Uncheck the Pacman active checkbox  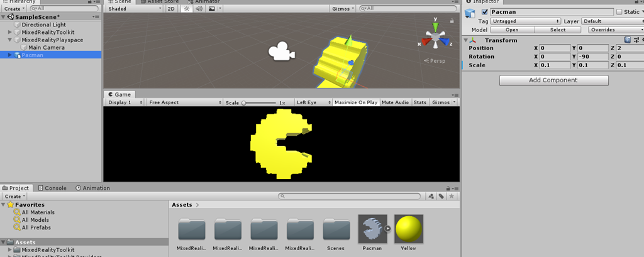(x=484, y=12)
